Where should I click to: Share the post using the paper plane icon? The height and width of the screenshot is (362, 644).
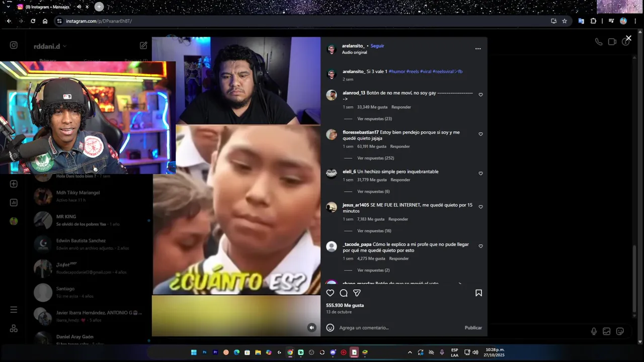pos(357,293)
